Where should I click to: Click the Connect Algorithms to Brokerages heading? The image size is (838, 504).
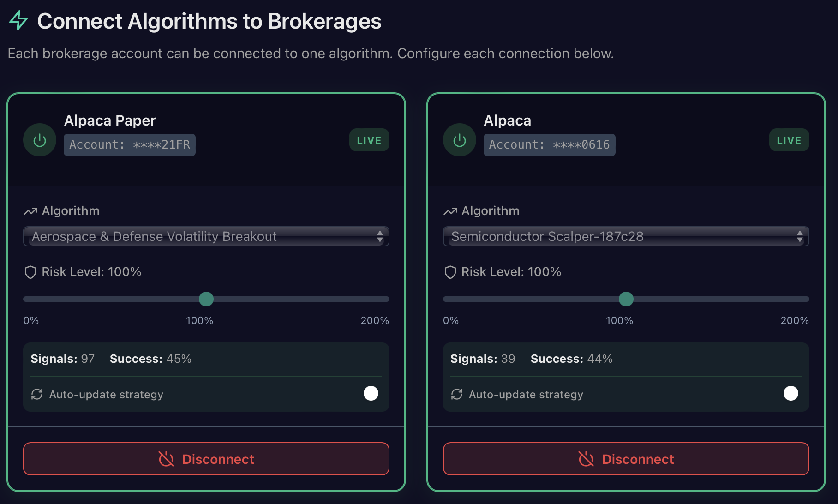point(209,21)
